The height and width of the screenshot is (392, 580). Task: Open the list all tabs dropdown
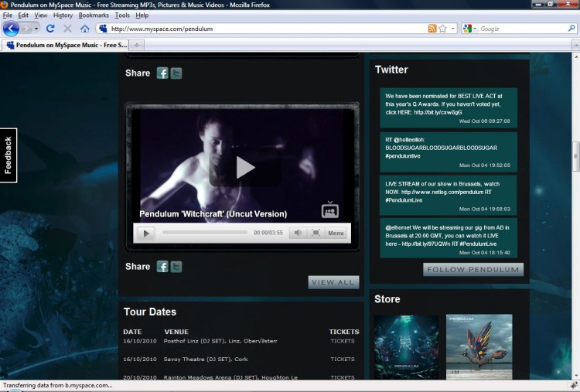[576, 45]
